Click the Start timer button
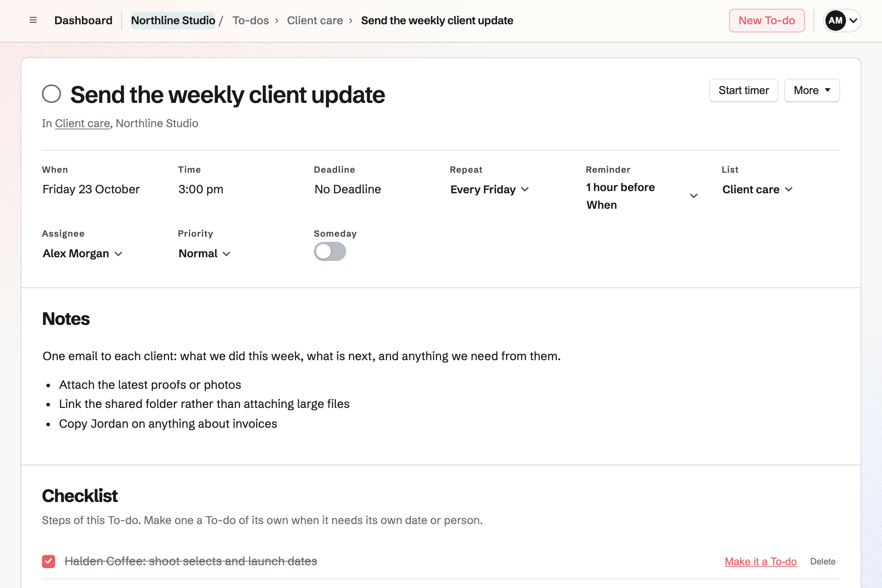This screenshot has height=588, width=882. click(x=743, y=90)
